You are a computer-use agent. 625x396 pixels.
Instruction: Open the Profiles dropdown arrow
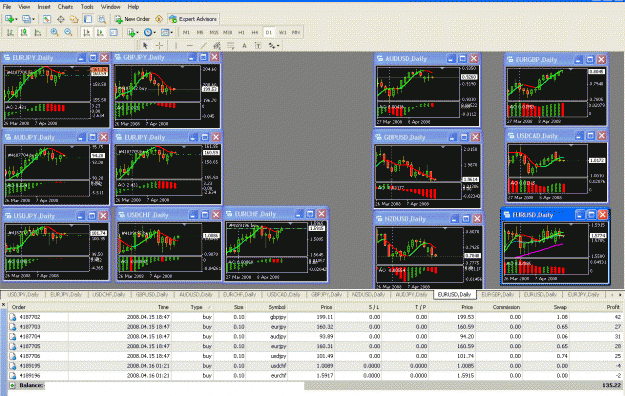33,19
